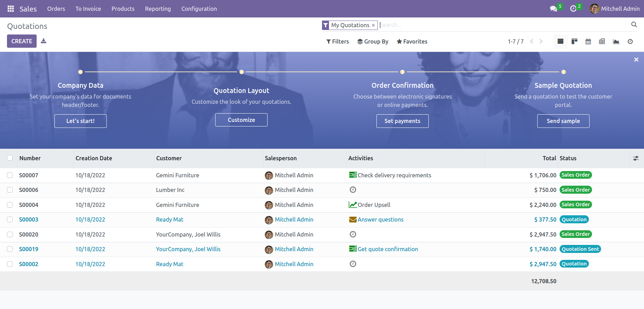Image resolution: width=644 pixels, height=309 pixels.
Task: Open quotation S00003
Action: click(x=29, y=219)
